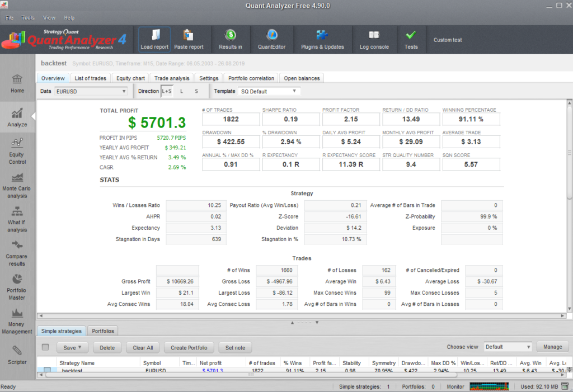Viewport: 573px width, 392px height.
Task: Select the L+S direction toggle
Action: 167,91
